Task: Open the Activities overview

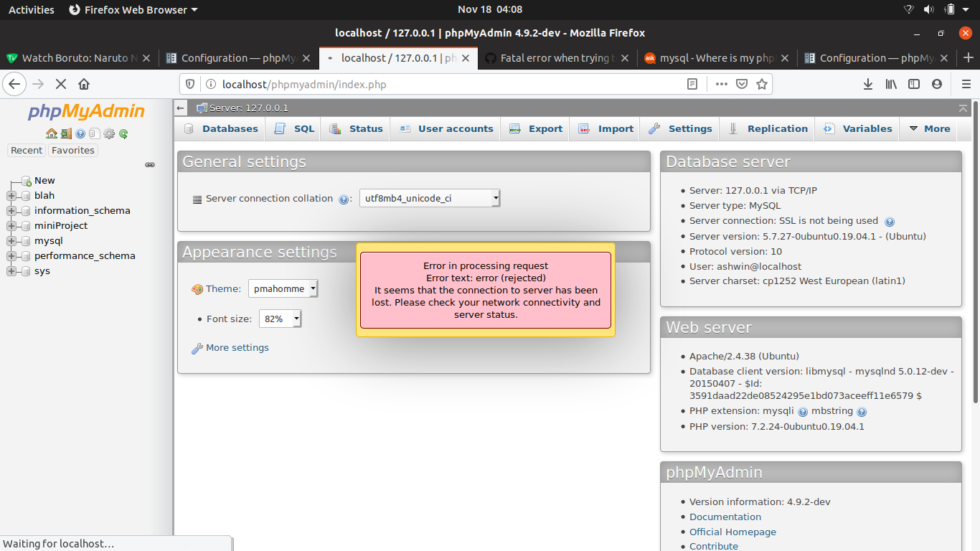Action: 32,10
